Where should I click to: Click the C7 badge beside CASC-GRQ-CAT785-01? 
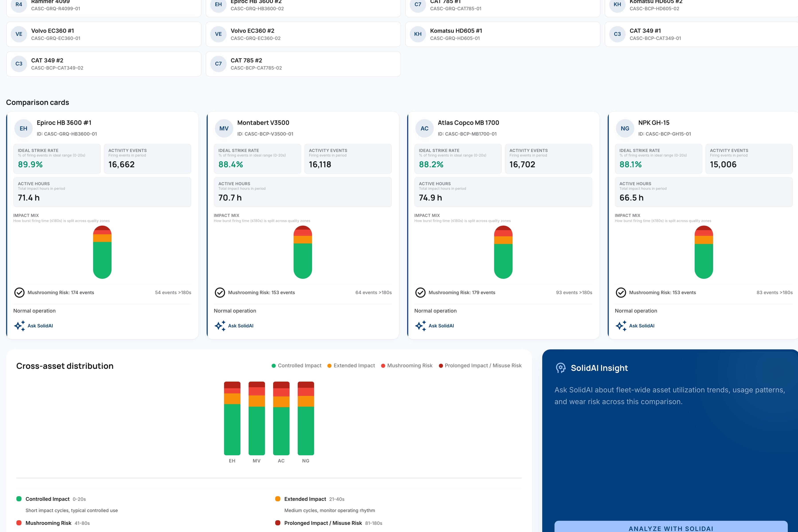click(x=418, y=5)
